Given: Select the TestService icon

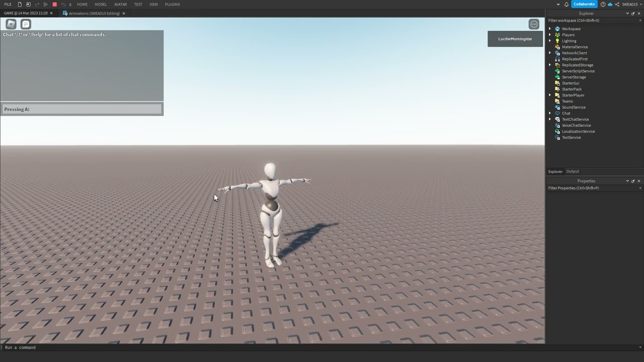Looking at the screenshot, I should tap(557, 137).
